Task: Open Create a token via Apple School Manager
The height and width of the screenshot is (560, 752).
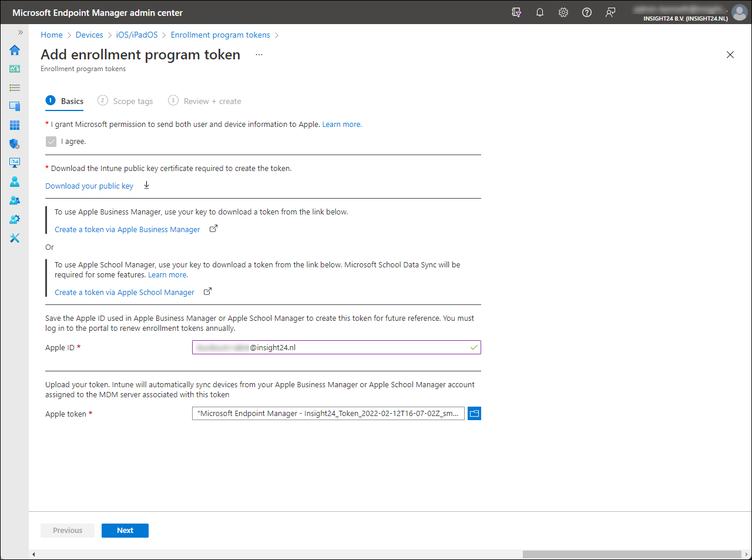Action: tap(125, 292)
